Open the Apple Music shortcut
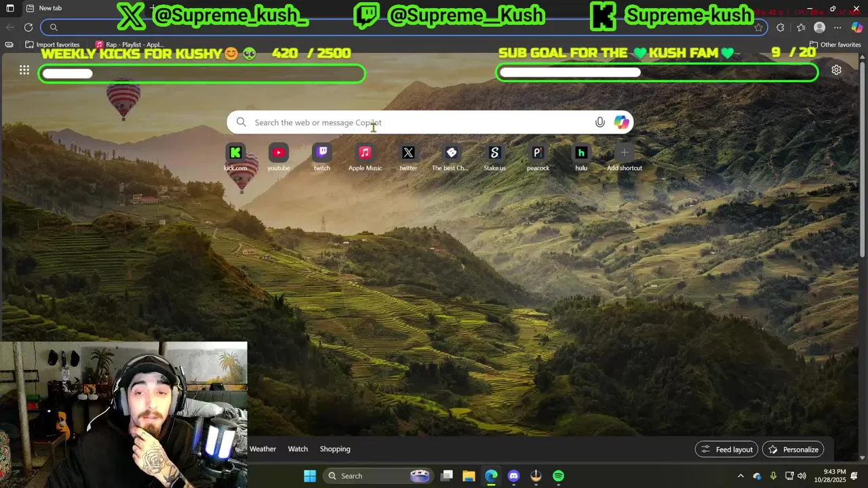Image resolution: width=868 pixels, height=488 pixels. tap(365, 157)
